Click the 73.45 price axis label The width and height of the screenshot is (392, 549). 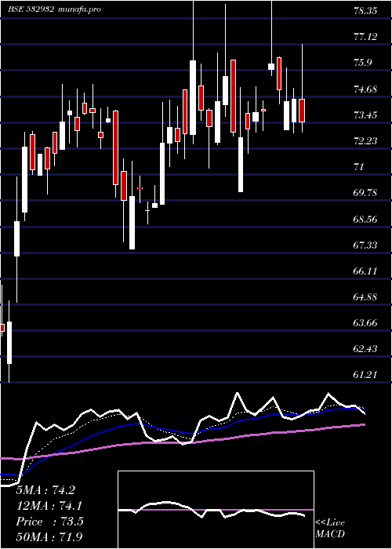pyautogui.click(x=365, y=115)
